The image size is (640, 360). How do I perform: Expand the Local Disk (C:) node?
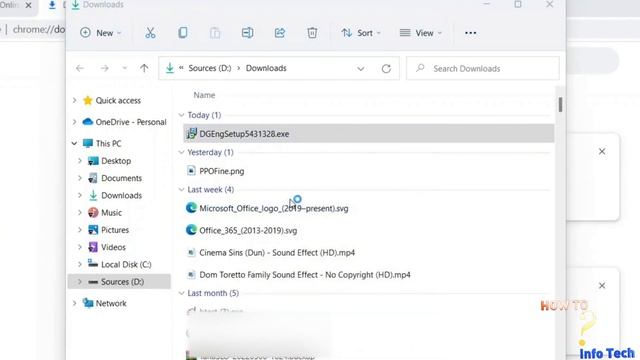pos(80,264)
